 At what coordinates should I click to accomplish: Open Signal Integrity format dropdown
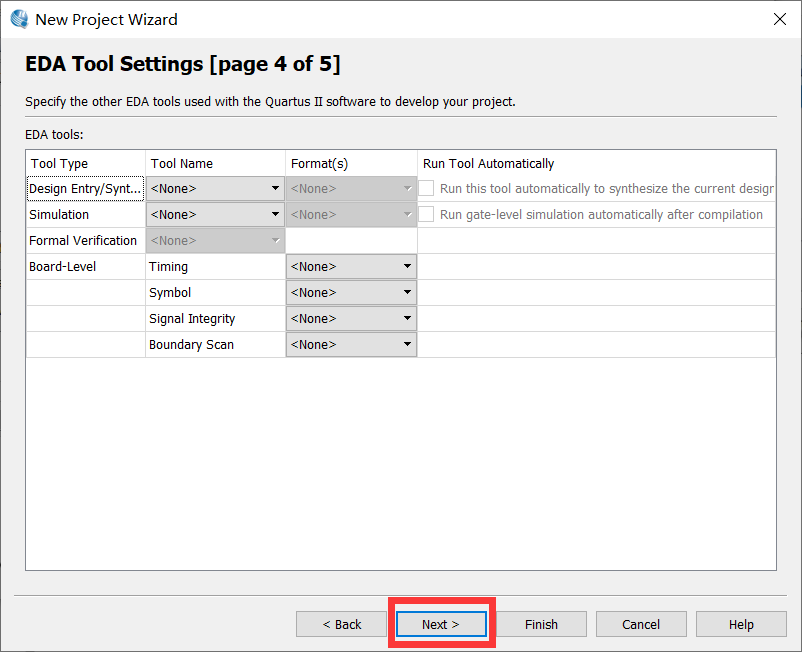click(x=351, y=319)
